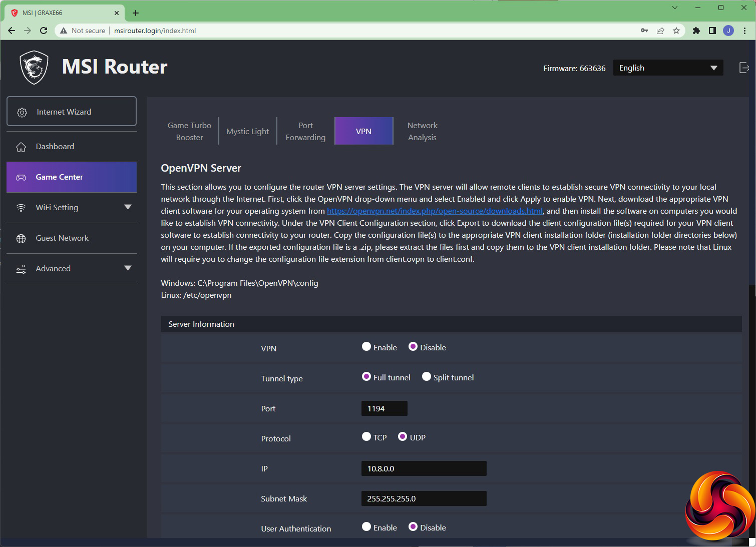Click the Guest Network globe icon
The width and height of the screenshot is (756, 547).
click(21, 238)
